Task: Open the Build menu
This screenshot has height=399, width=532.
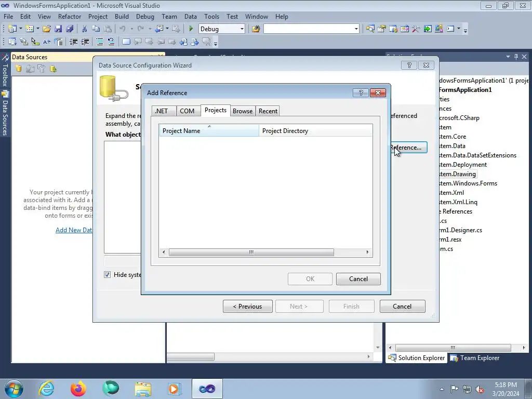Action: click(x=122, y=16)
